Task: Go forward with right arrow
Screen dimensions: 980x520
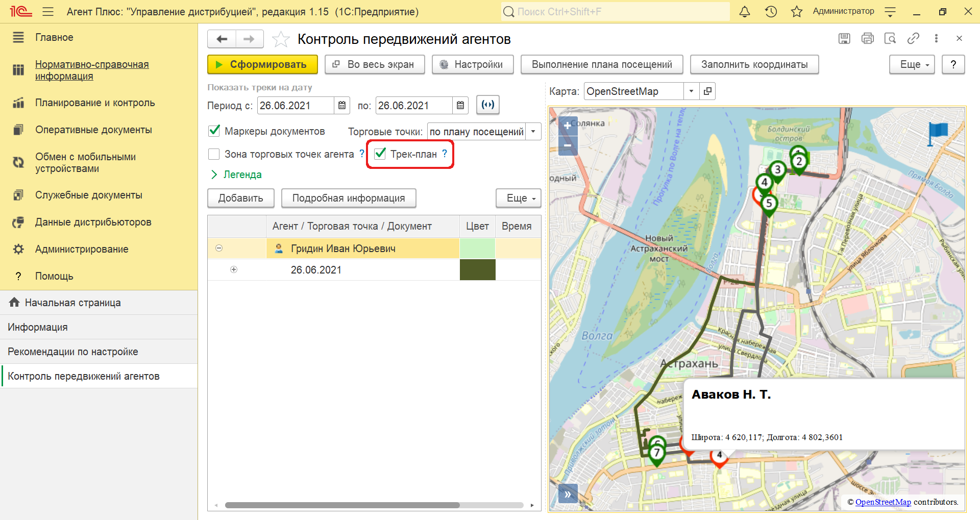Action: [x=249, y=39]
